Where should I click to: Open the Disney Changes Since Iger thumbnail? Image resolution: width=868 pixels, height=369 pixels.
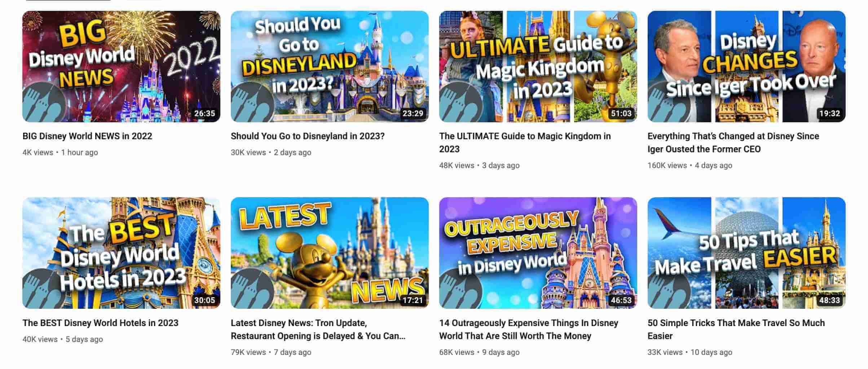tap(746, 66)
